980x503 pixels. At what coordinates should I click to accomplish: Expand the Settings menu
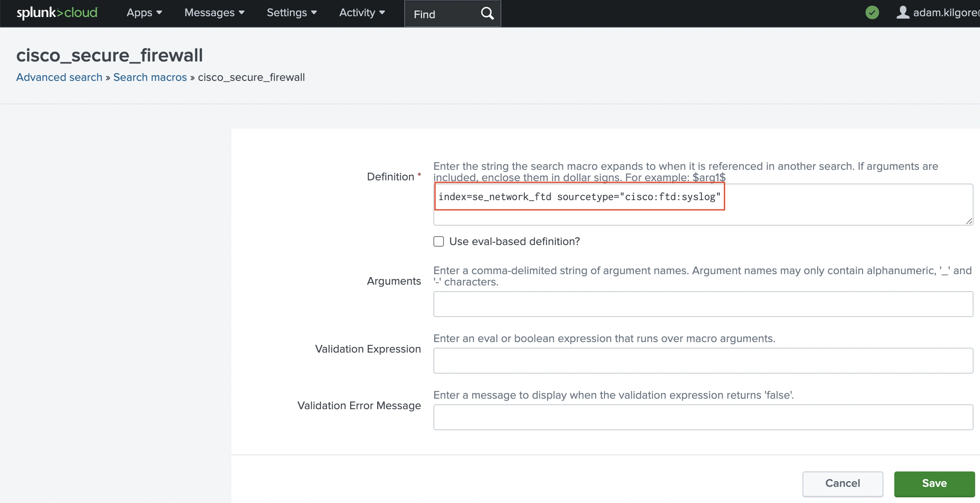pos(291,13)
